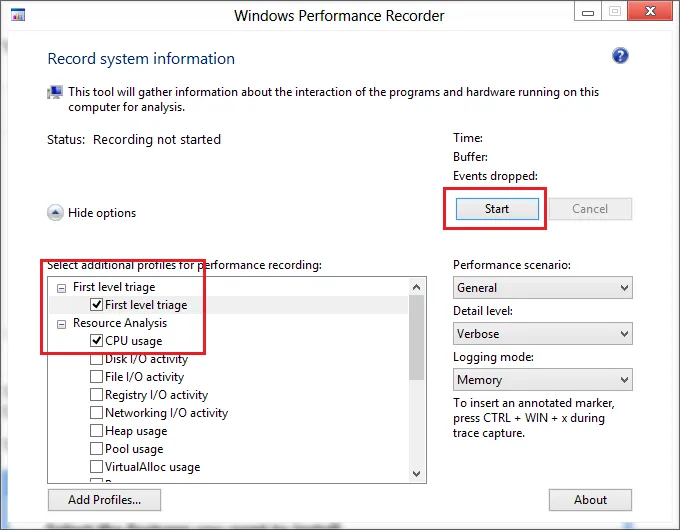Screen dimensions: 680x530
Task: Enable the Disk I/O activity checkbox
Action: coord(96,360)
